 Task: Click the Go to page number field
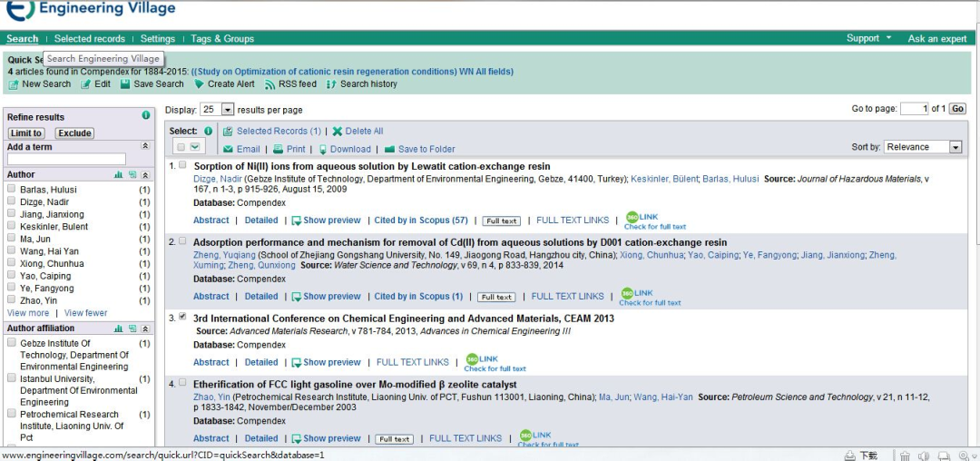point(915,109)
